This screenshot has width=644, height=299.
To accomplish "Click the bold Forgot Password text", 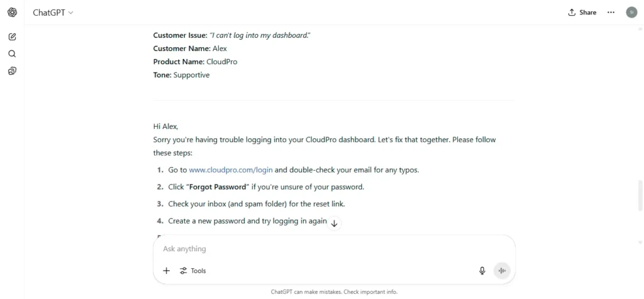I will click(218, 187).
